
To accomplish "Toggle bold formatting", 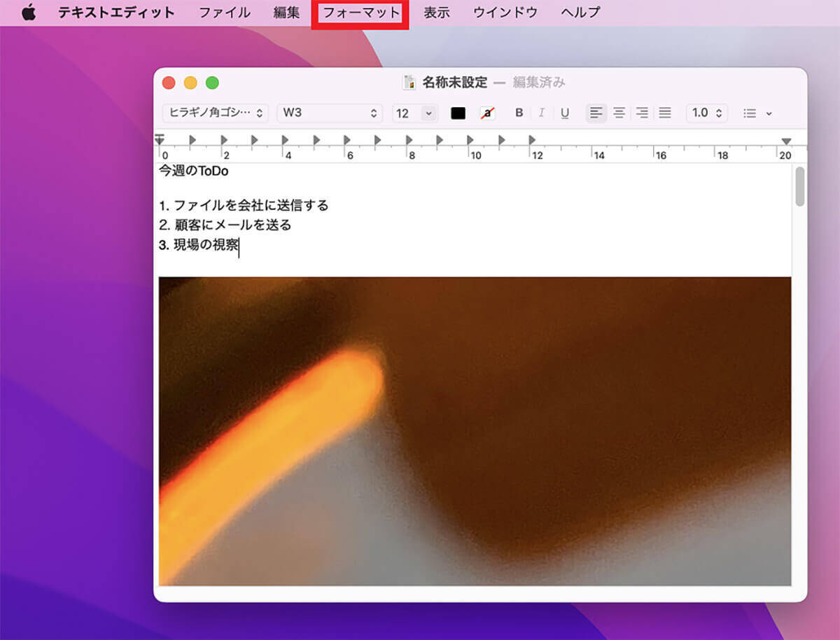I will tap(519, 113).
